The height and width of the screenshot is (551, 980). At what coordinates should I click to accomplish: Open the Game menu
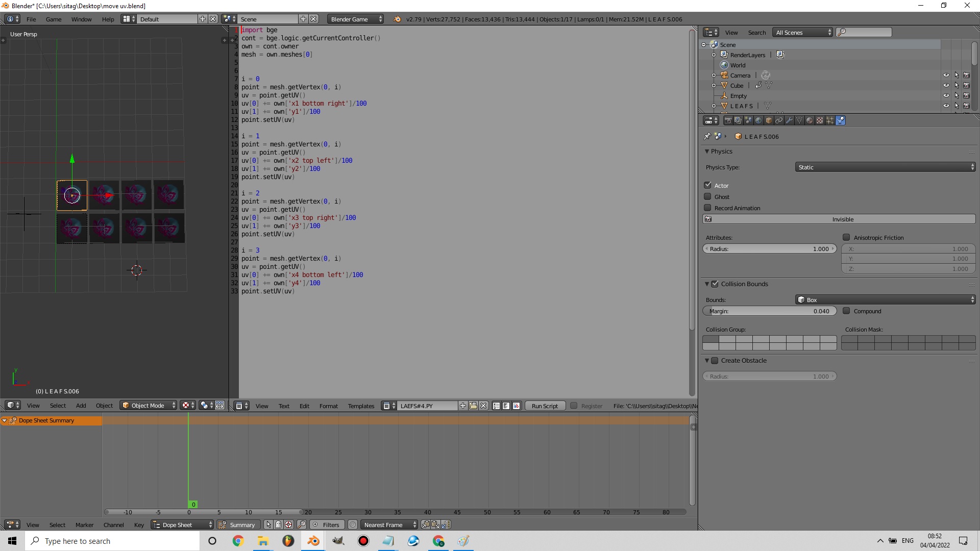coord(54,19)
